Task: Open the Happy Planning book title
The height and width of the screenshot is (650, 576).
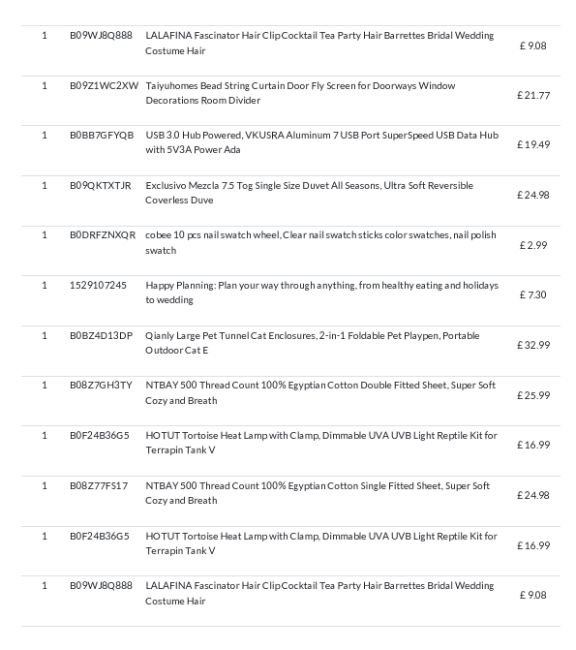Action: click(322, 293)
